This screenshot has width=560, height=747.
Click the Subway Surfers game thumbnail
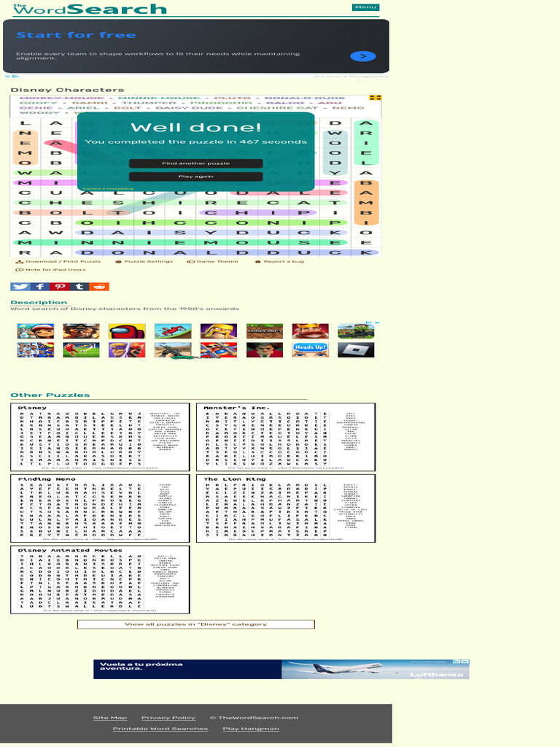pyautogui.click(x=35, y=331)
